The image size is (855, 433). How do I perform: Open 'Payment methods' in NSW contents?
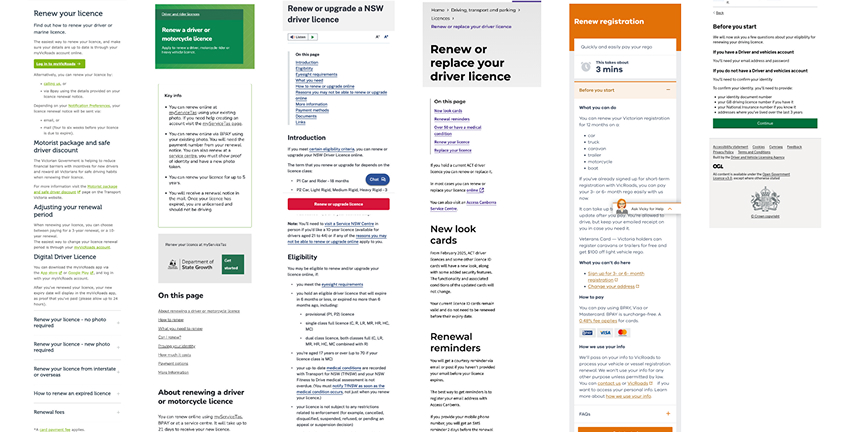312,110
